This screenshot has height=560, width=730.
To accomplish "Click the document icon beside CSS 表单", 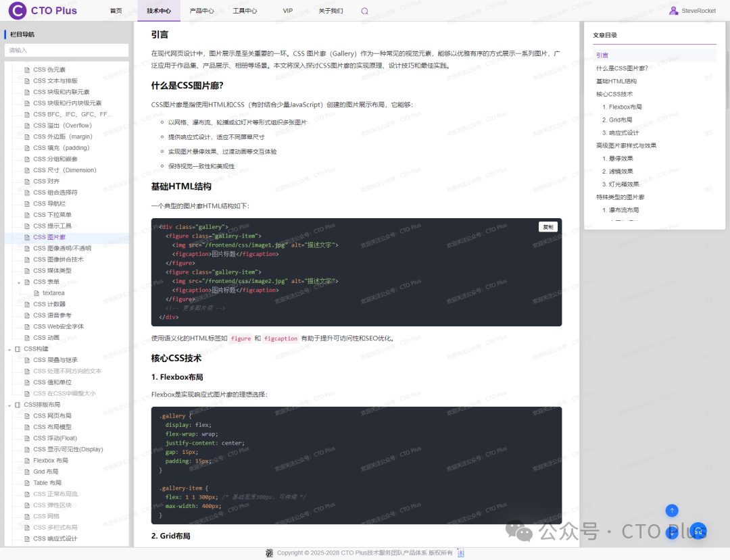I will click(27, 282).
